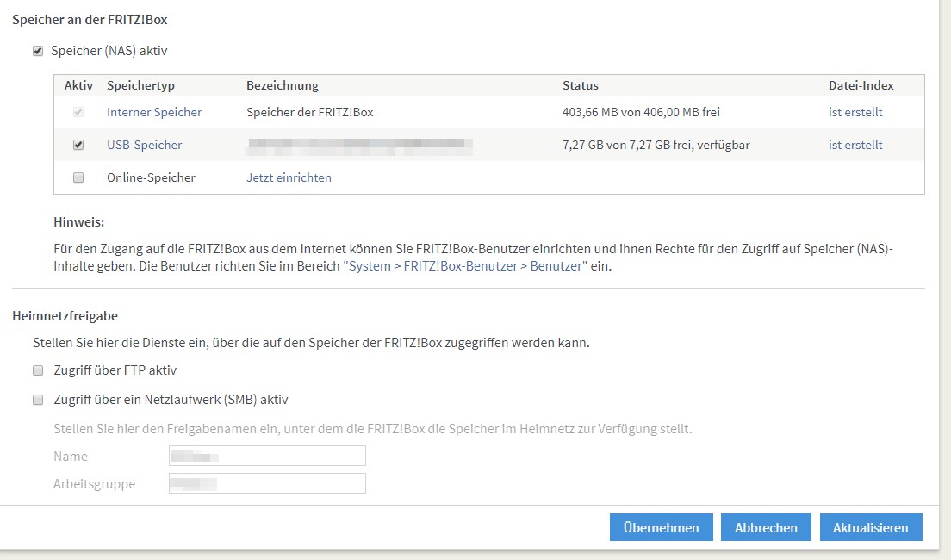Screen dimensions: 951x560
Task: Click the Heimnetzfreigabe heading
Action: pyautogui.click(x=65, y=316)
